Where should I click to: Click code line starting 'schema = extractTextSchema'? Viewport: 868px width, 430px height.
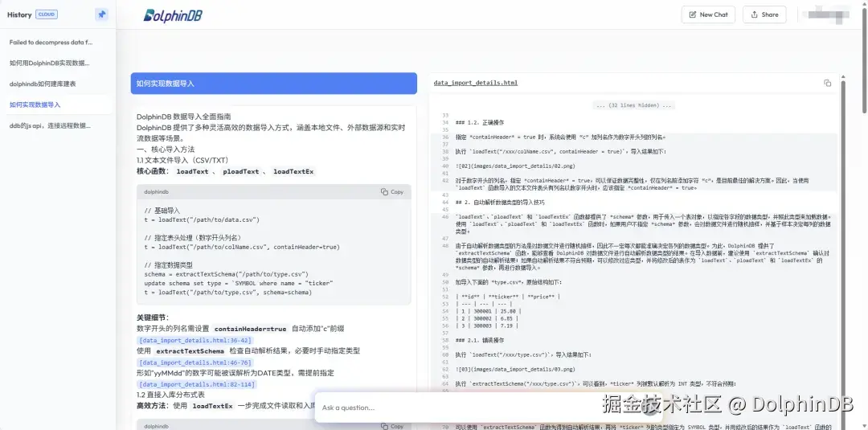pos(226,274)
